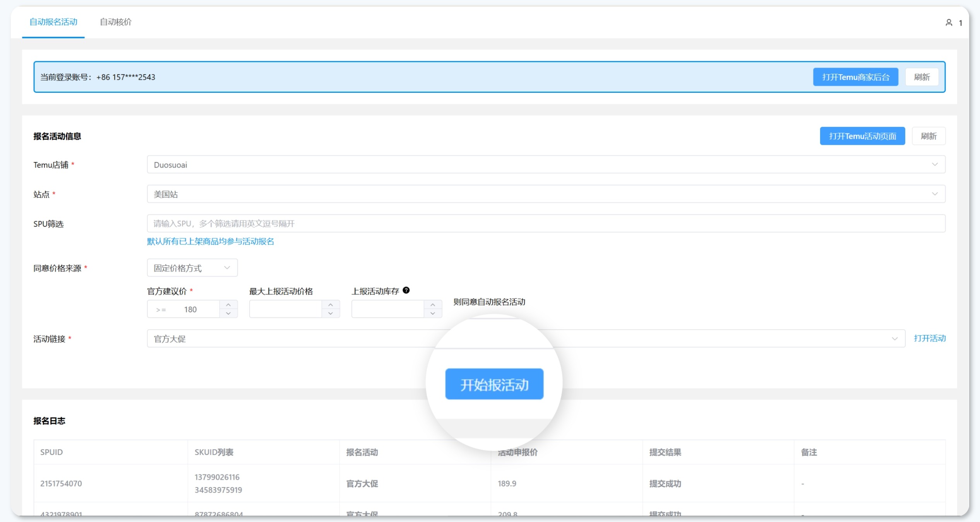Decrease 上报活动库存 with down arrow

tap(433, 313)
